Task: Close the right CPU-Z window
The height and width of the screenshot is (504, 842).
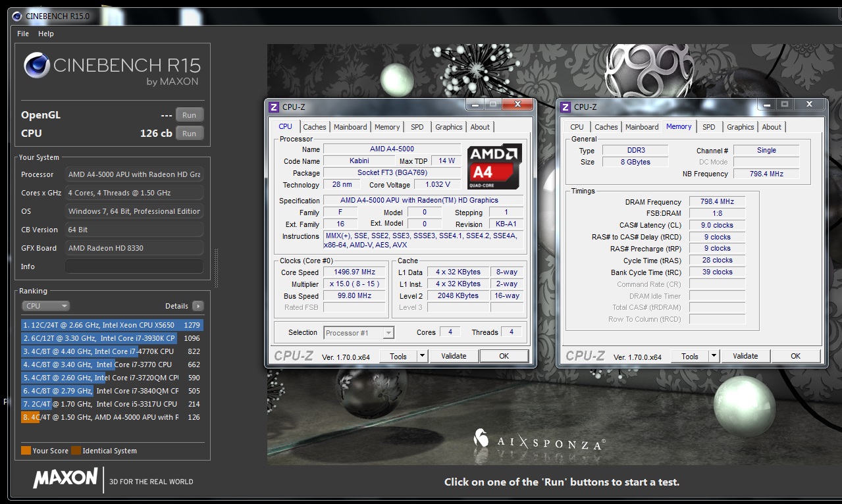Action: (x=809, y=104)
